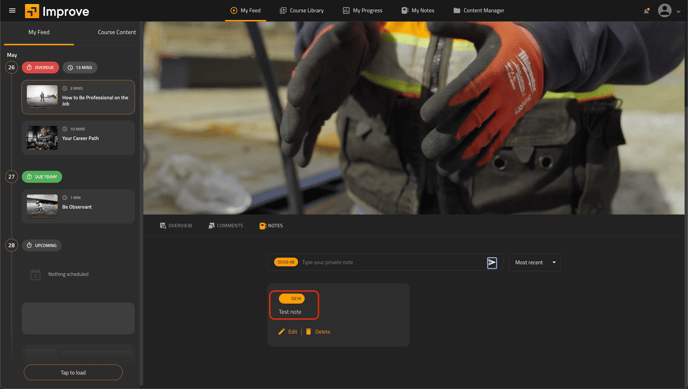Click the private note input field
Image resolution: width=688 pixels, height=389 pixels.
point(391,262)
